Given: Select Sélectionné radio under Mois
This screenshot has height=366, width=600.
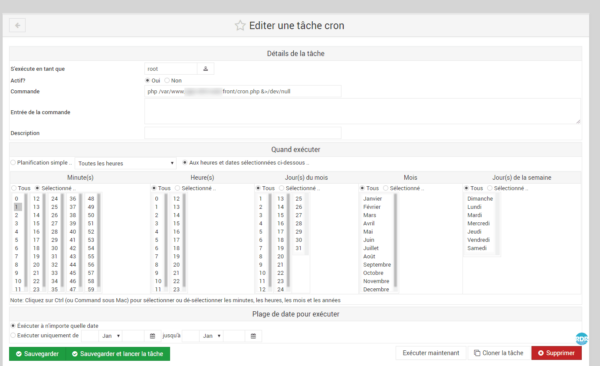Looking at the screenshot, I should tap(386, 188).
